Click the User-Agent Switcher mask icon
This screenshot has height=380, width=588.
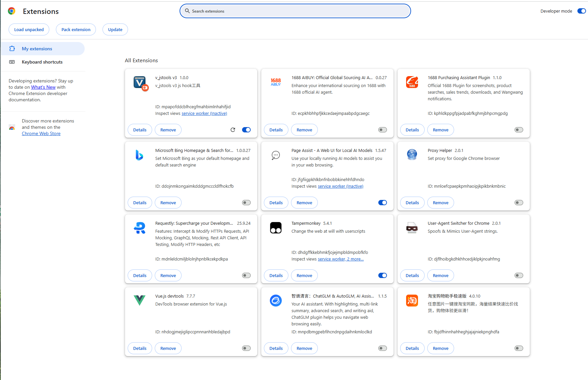pyautogui.click(x=412, y=228)
